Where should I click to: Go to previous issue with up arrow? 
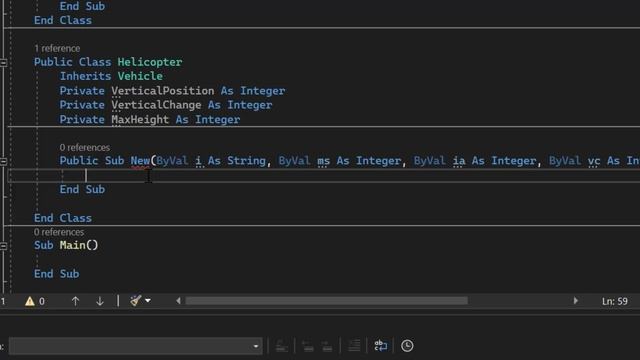click(75, 301)
